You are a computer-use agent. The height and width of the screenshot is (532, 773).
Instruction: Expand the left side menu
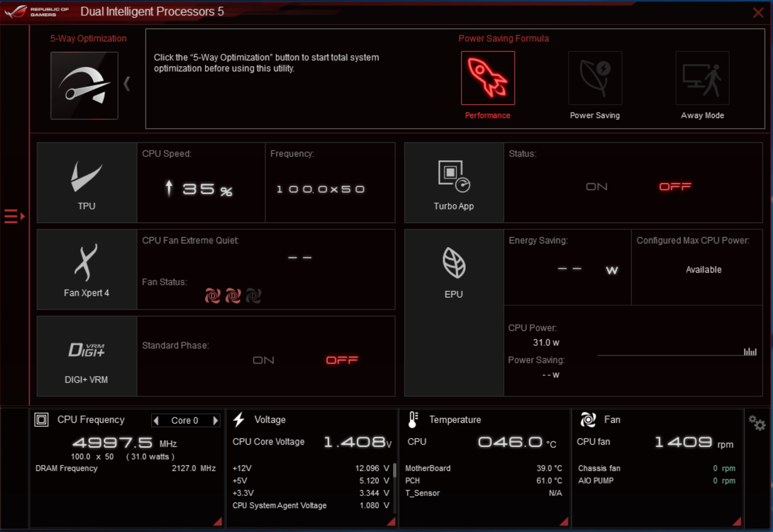(14, 216)
